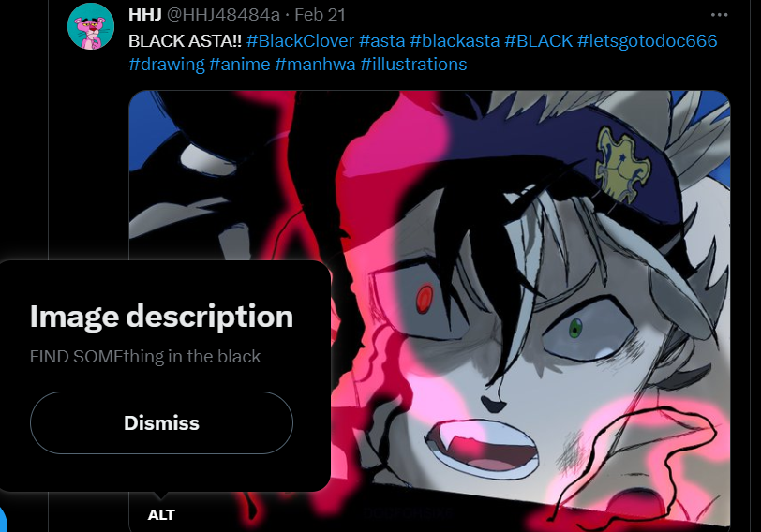Select the 'FIND SOMEthing in the black' text

pyautogui.click(x=145, y=357)
